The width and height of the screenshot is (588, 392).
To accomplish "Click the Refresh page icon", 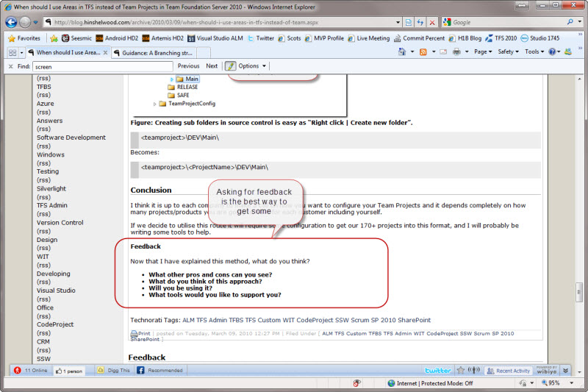I will 421,22.
